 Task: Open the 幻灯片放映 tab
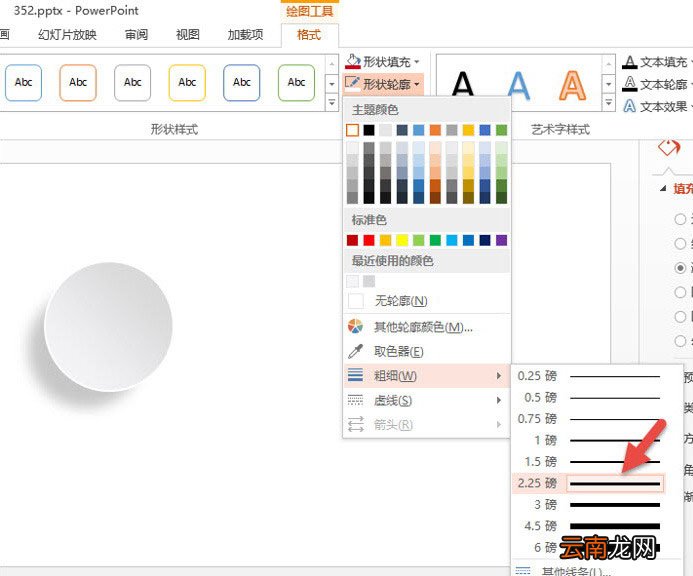[67, 34]
